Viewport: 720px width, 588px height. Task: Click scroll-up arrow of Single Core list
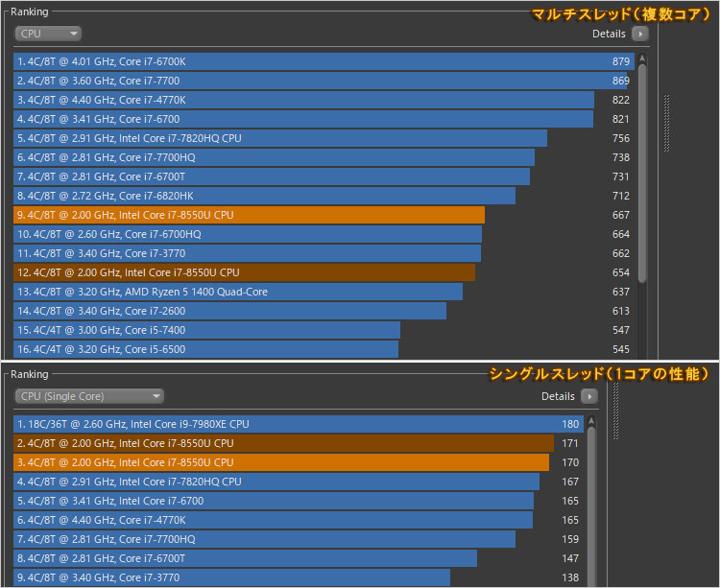[x=591, y=421]
